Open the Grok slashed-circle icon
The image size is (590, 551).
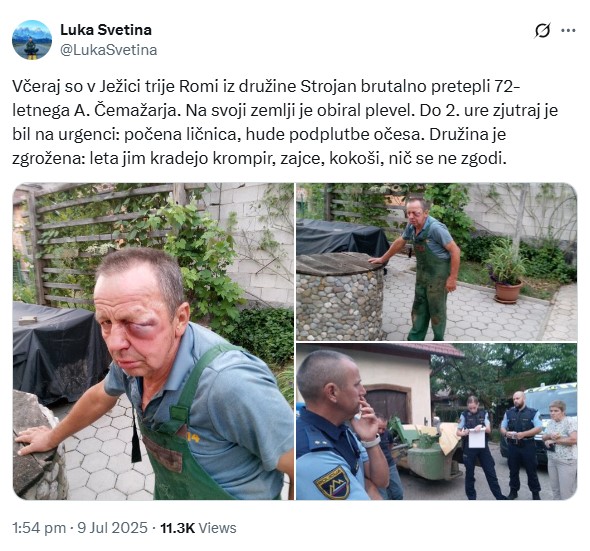[542, 30]
